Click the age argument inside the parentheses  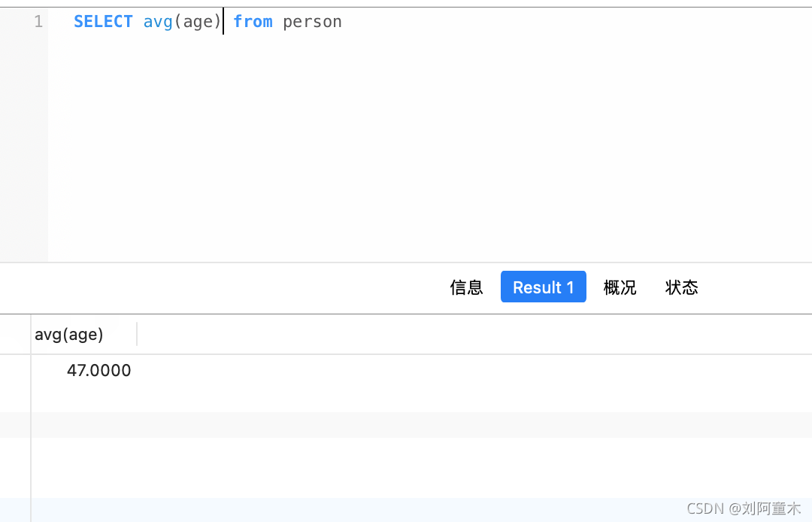pos(198,21)
